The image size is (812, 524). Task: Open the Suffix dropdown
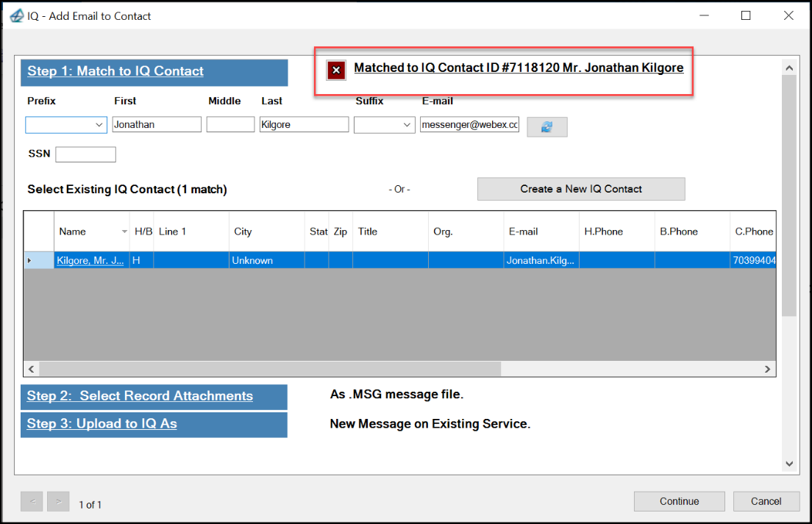[407, 125]
